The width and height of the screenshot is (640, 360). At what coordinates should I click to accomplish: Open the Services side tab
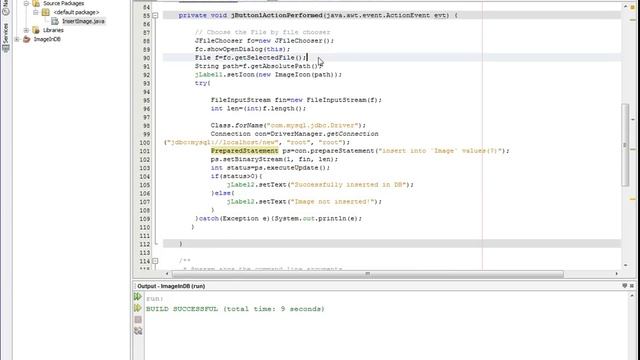(x=6, y=38)
